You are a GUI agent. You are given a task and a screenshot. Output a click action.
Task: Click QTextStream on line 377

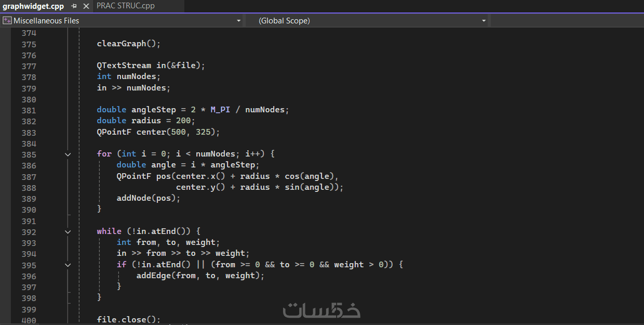click(x=124, y=66)
